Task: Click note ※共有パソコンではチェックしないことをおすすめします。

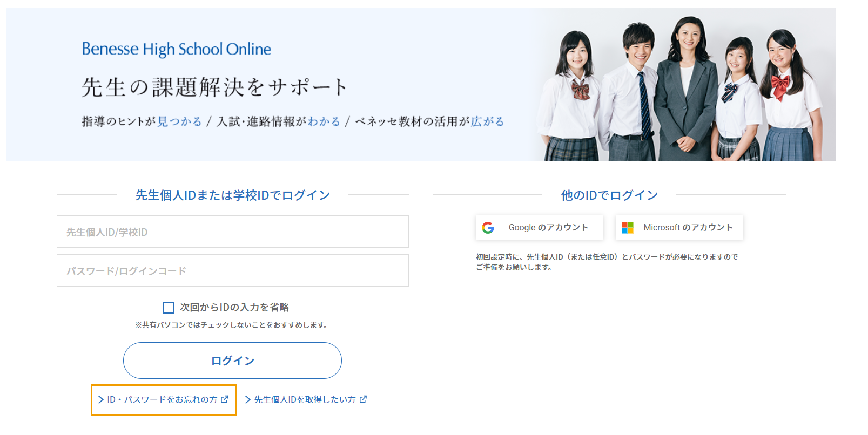Action: [232, 325]
